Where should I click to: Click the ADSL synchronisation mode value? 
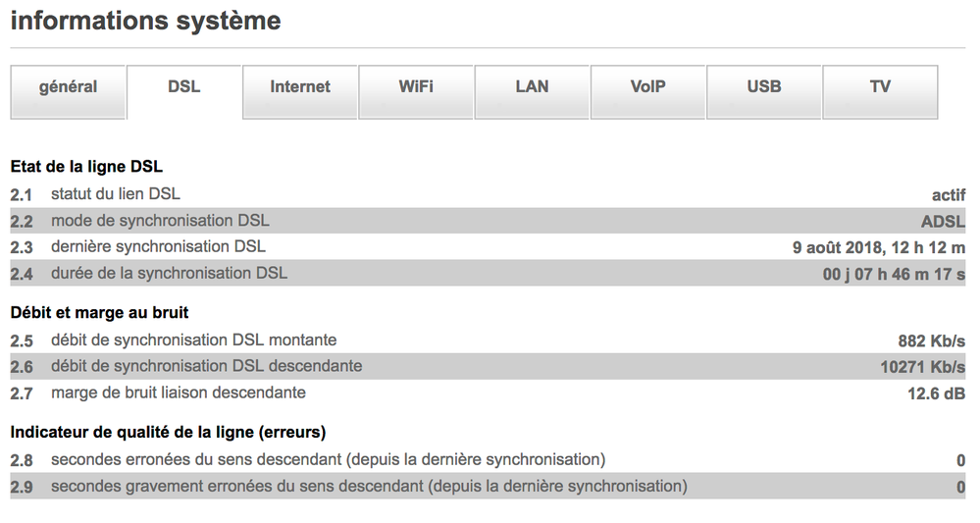pos(943,222)
